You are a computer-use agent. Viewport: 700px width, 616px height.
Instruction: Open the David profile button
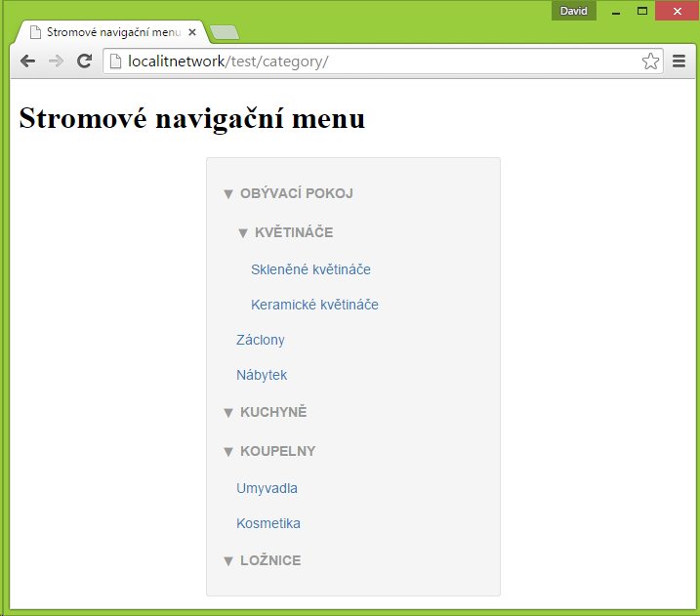pos(574,11)
